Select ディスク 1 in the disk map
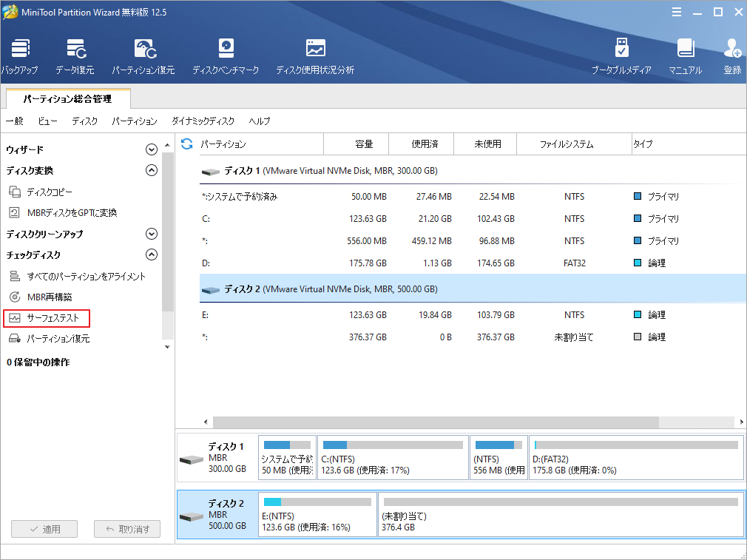This screenshot has height=560, width=747. coord(217,458)
